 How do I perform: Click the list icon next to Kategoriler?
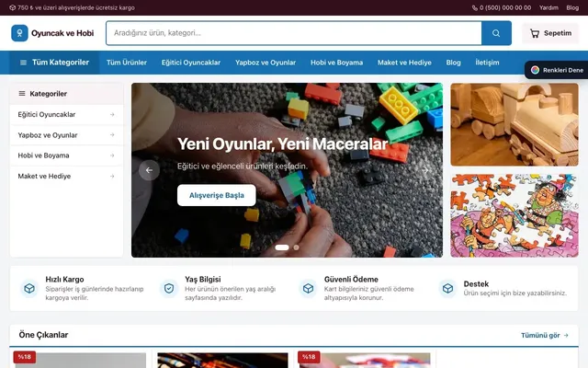(22, 94)
